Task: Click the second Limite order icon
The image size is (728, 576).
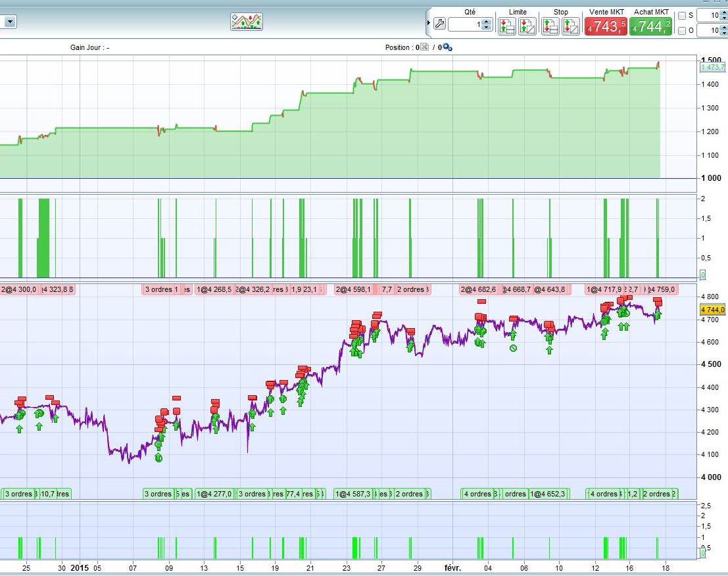Action: click(x=527, y=26)
